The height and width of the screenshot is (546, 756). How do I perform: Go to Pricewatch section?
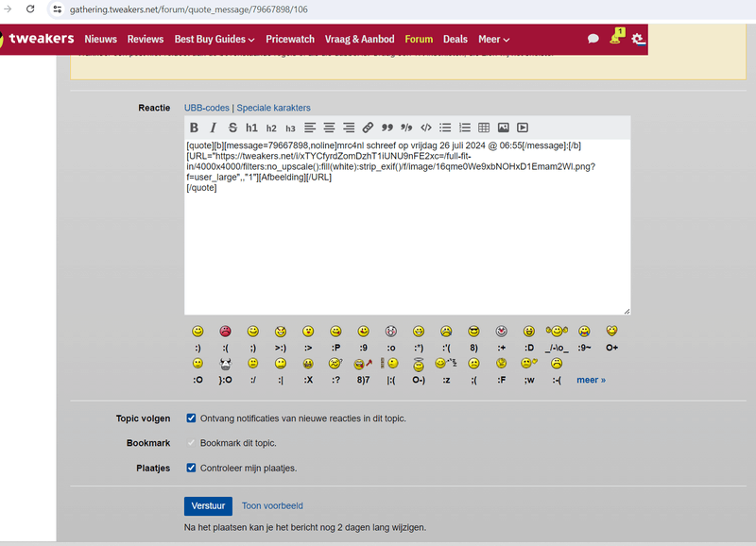click(290, 39)
